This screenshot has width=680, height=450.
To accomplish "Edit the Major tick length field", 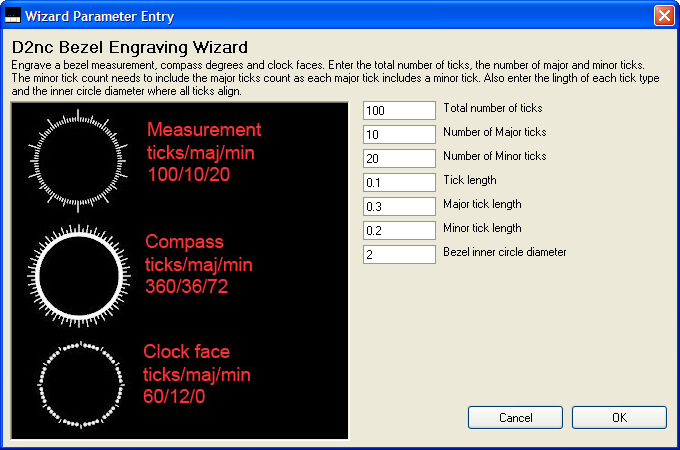I will click(x=399, y=206).
